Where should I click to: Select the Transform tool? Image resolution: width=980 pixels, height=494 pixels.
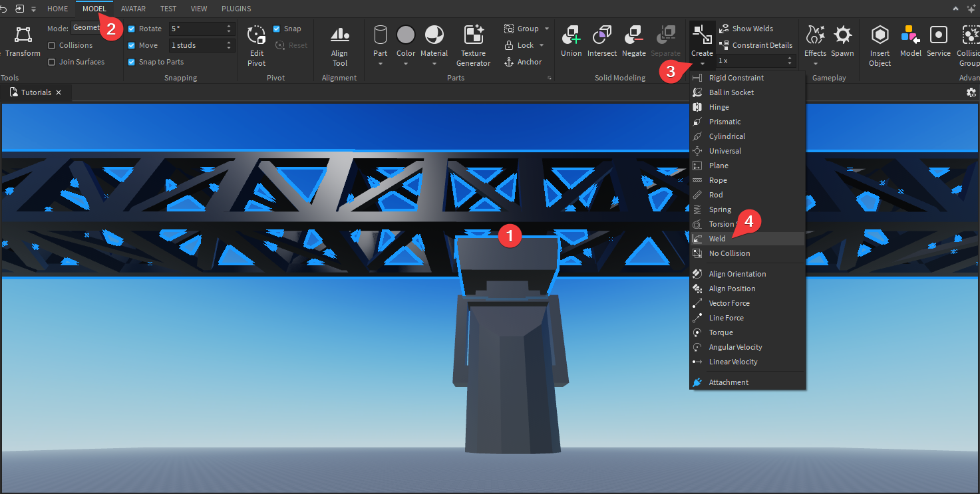23,35
